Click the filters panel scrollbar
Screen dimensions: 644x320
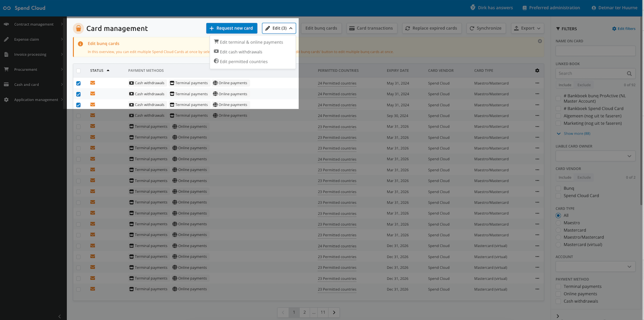640,111
